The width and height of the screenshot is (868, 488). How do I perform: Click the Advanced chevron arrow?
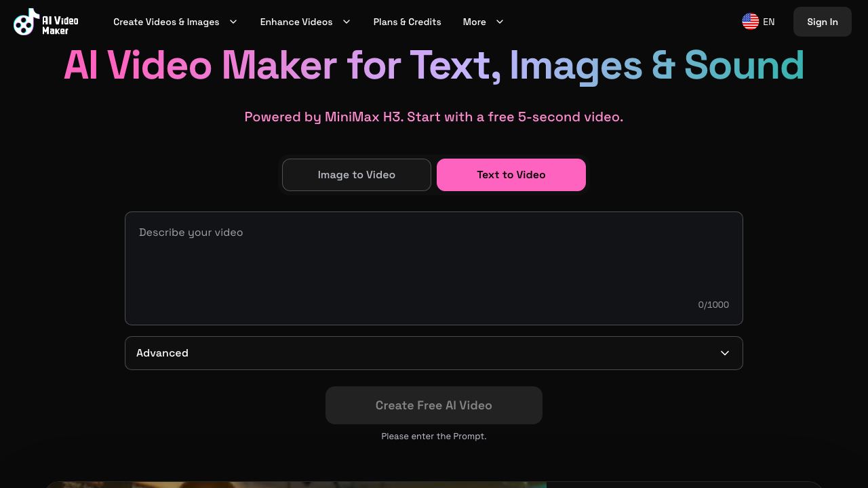725,353
